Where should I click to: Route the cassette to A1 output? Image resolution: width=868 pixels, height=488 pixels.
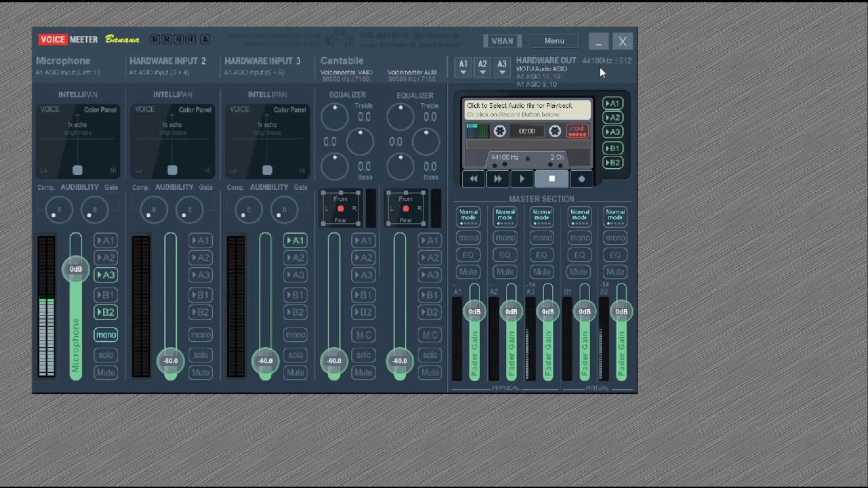[x=612, y=104]
